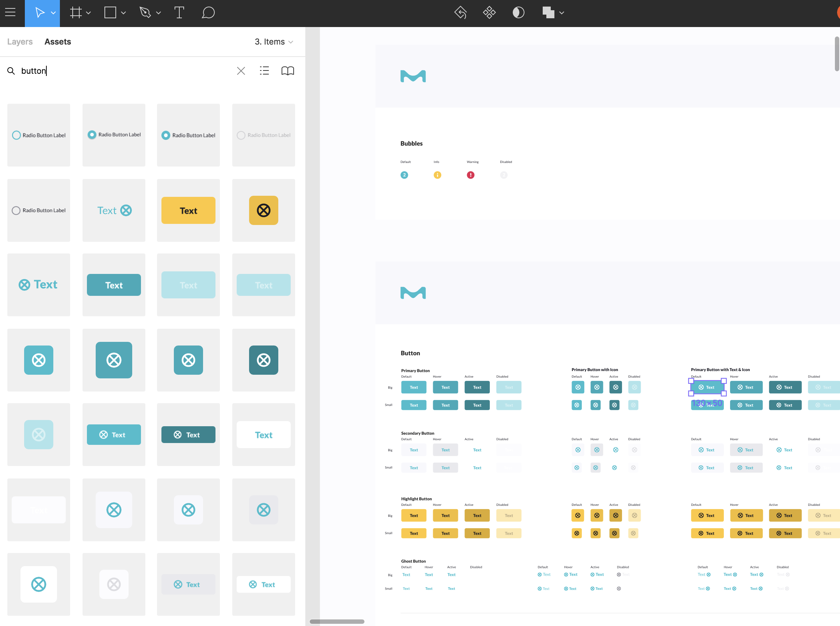The image size is (840, 626).
Task: Expand the Boolean operations dropdown arrow
Action: pyautogui.click(x=561, y=13)
